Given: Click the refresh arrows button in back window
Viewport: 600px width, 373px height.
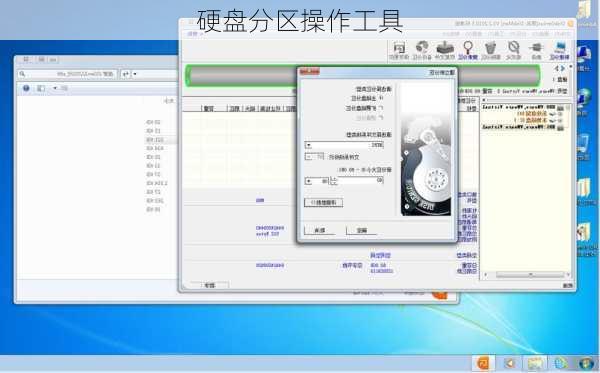Looking at the screenshot, I should pos(125,74).
